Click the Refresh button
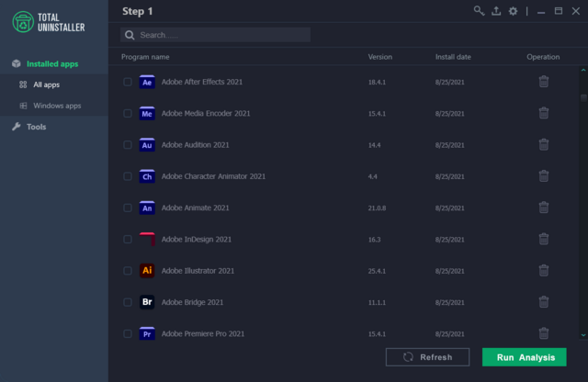This screenshot has width=588, height=382. tap(428, 357)
